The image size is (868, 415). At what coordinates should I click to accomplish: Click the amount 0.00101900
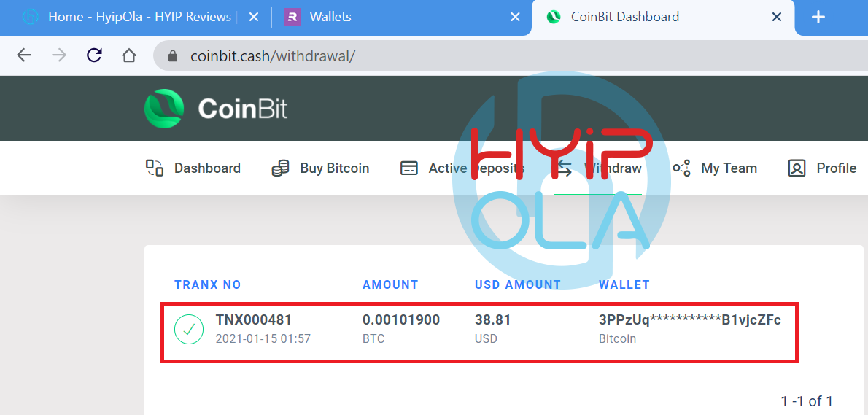[401, 320]
